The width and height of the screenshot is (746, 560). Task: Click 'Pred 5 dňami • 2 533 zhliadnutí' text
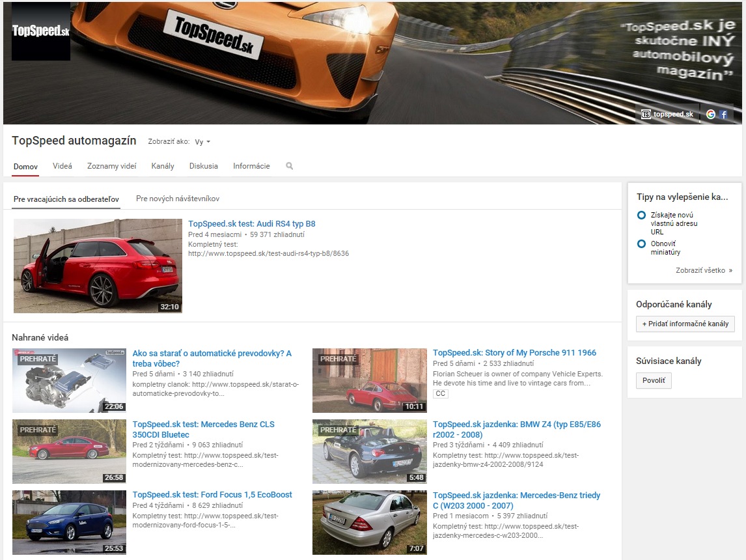483,363
